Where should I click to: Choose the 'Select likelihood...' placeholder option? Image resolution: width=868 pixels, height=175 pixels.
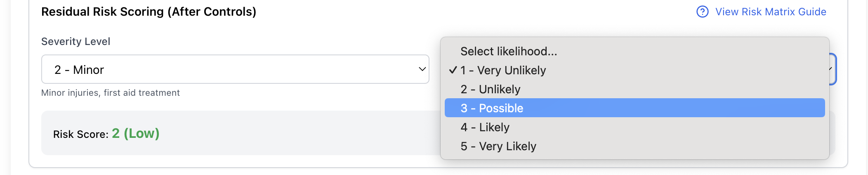[509, 51]
